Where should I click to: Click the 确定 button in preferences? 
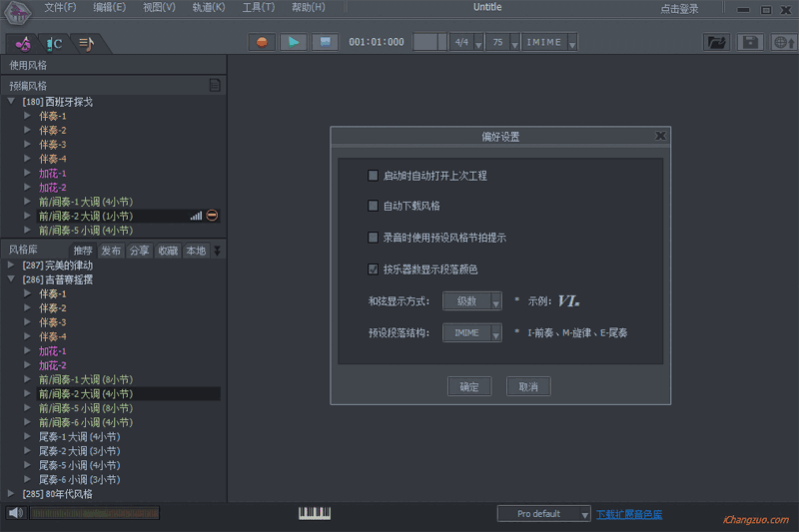coord(468,386)
